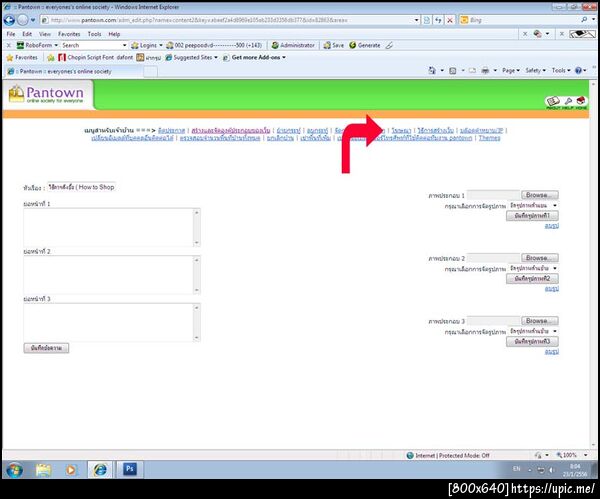Click the Themes link
This screenshot has width=600, height=499.
489,138
